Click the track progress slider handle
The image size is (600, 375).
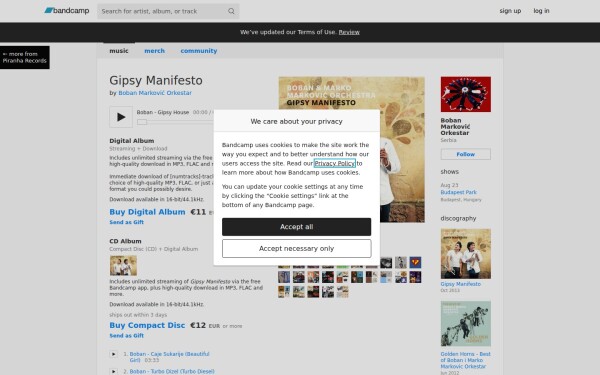142,122
